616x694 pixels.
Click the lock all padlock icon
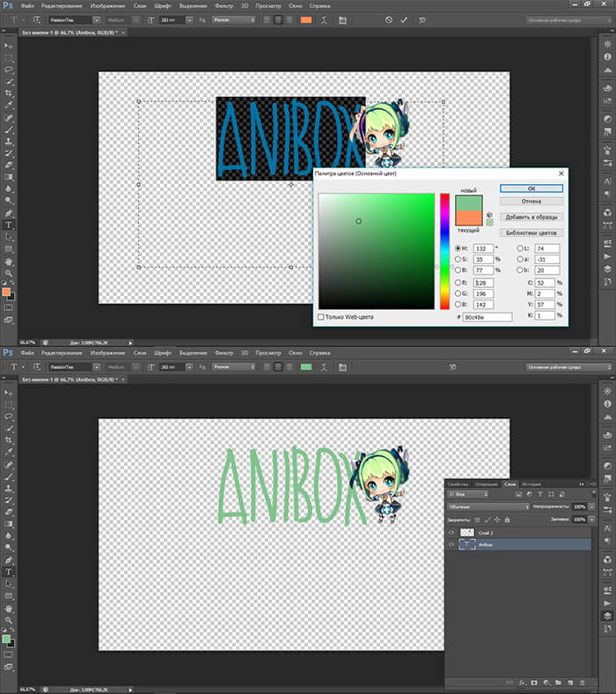(508, 519)
